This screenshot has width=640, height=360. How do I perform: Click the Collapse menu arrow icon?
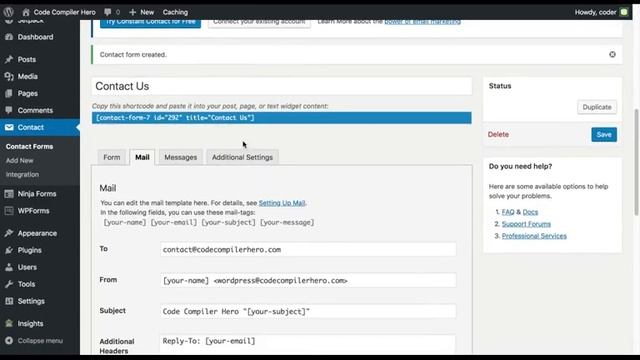9,340
